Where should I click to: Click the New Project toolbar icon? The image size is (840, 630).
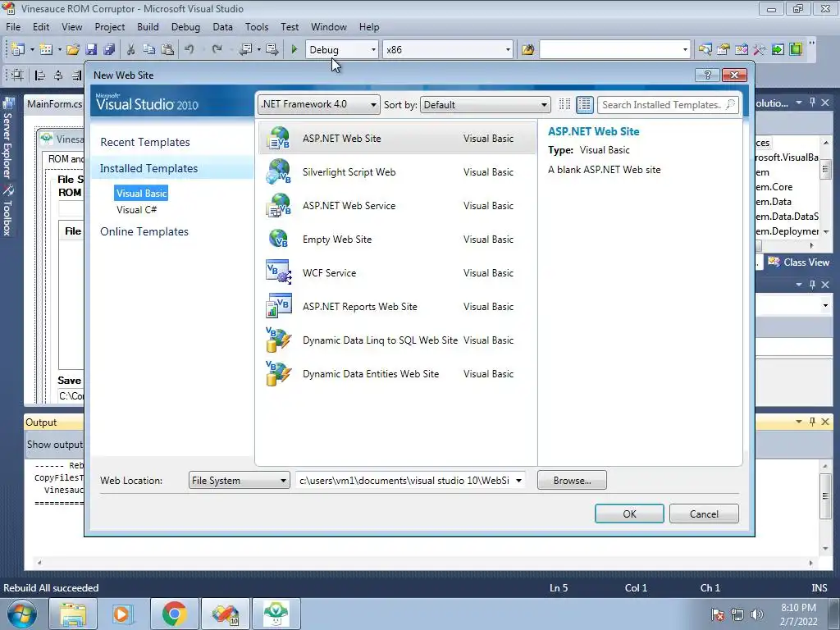[18, 49]
